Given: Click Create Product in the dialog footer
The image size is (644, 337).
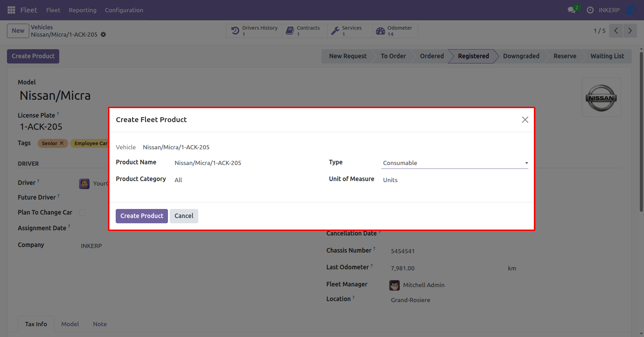Looking at the screenshot, I should 142,216.
